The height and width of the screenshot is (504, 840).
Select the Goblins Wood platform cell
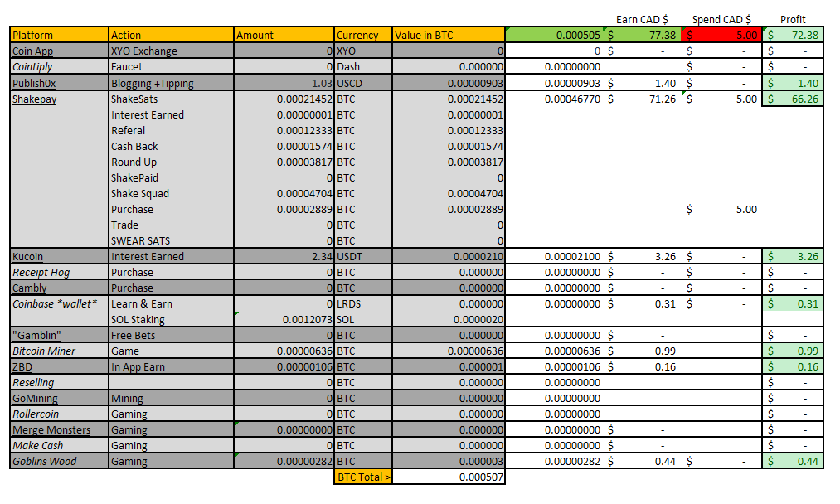click(60, 461)
